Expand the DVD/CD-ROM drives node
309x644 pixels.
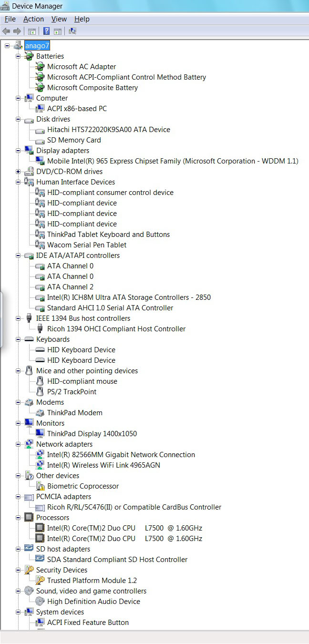[x=18, y=172]
